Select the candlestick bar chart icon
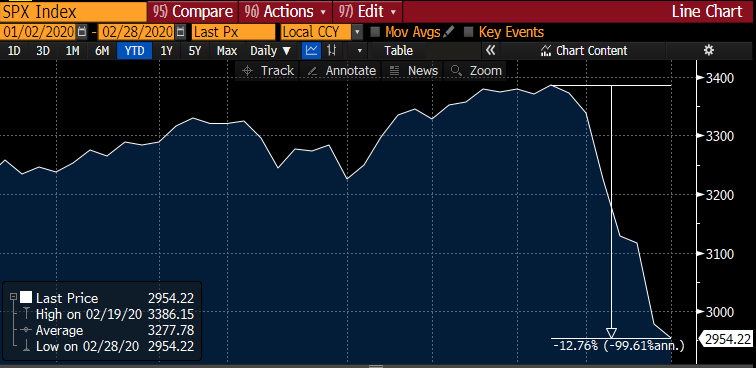 332,50
